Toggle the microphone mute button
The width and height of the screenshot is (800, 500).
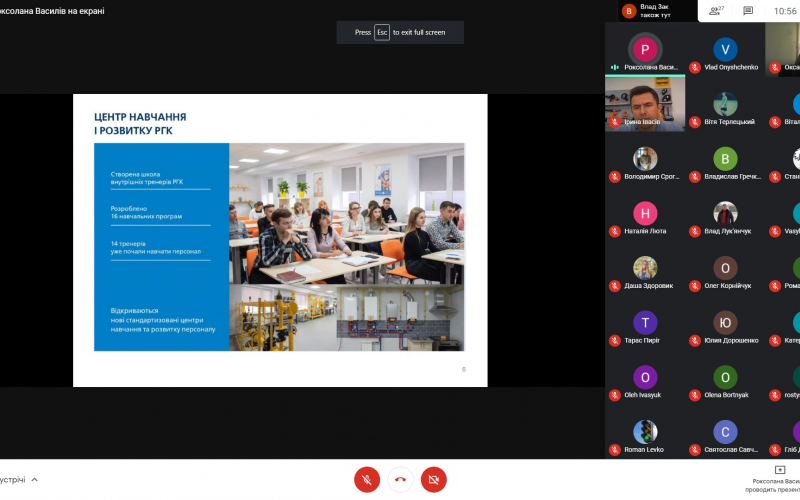point(367,480)
